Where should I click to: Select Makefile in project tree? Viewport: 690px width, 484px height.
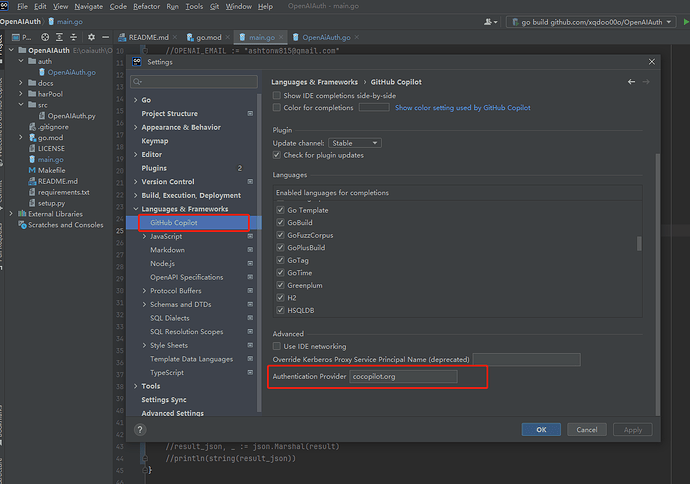[x=47, y=170]
